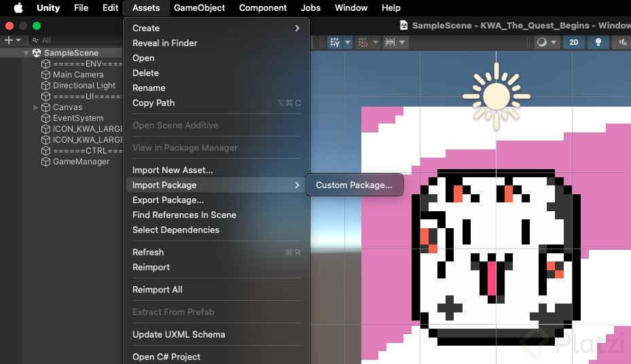Screen dimensions: 631x364
Task: Choose Export Package...
Action: click(216, 200)
